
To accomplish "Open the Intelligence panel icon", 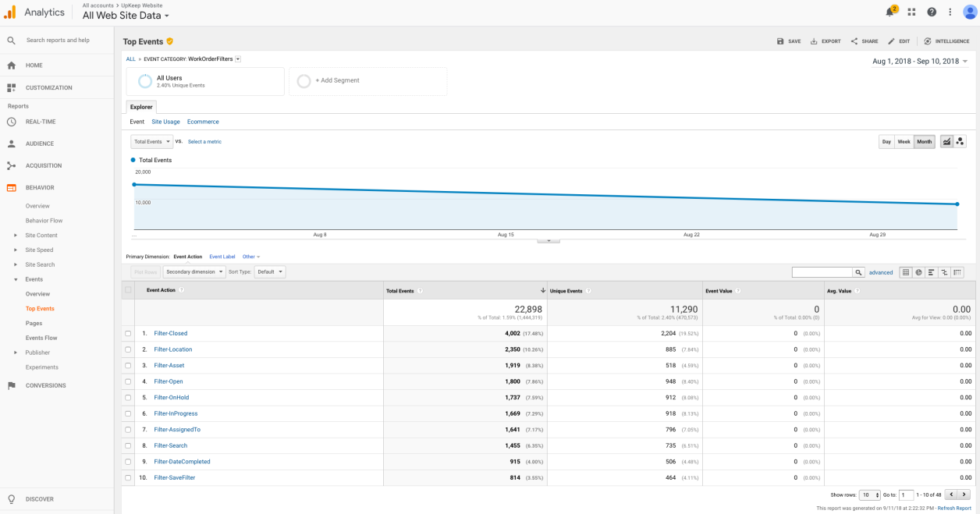I will point(928,41).
